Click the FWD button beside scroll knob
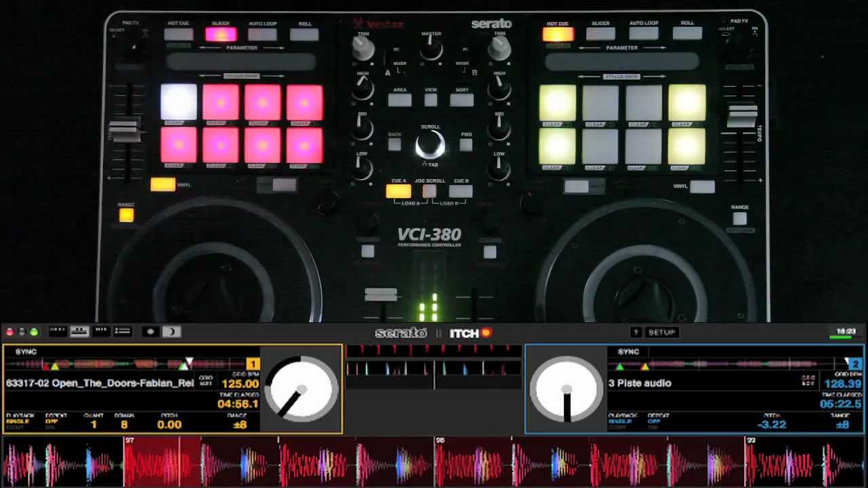The width and height of the screenshot is (868, 488). pos(466,144)
